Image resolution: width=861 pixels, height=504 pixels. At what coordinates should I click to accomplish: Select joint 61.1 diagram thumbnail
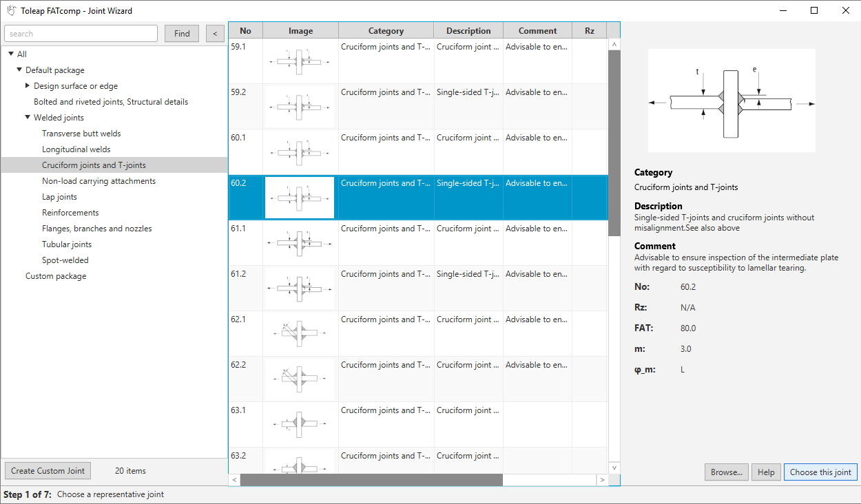coord(300,243)
